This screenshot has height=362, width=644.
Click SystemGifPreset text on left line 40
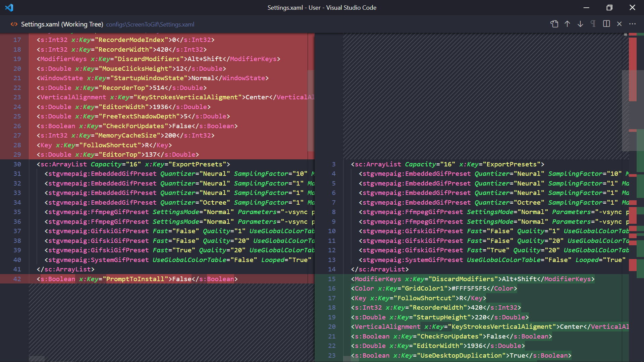[120, 260]
